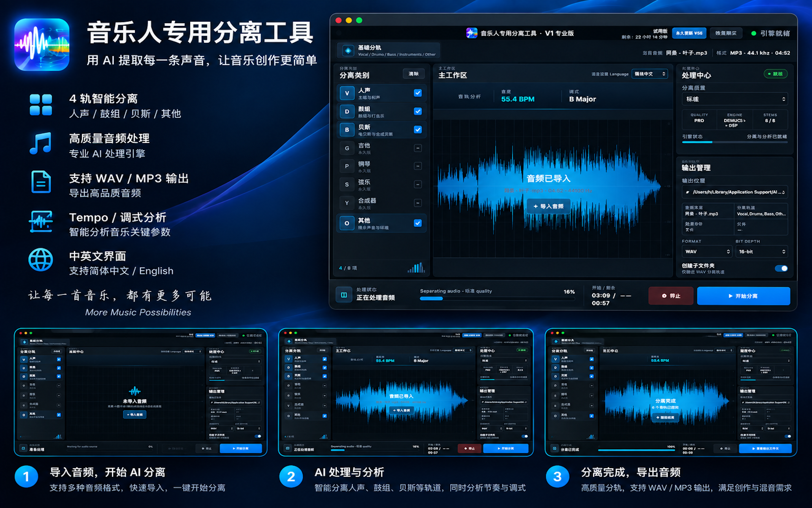Click the 55.4 BPM tempo value
812x508 pixels.
pos(518,99)
